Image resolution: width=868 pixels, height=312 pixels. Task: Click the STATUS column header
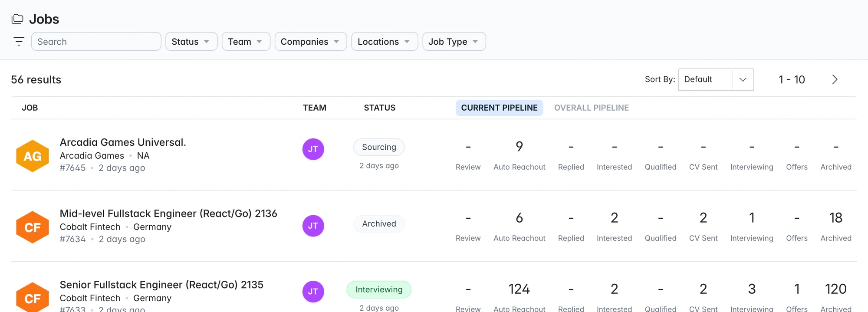tap(380, 108)
